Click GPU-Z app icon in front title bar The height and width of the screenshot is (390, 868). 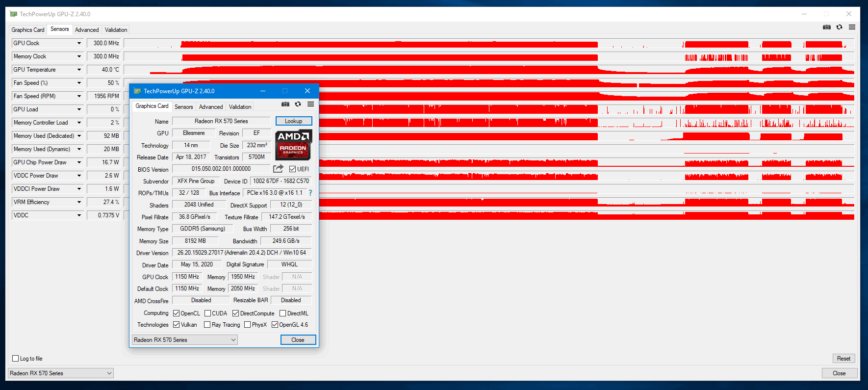click(x=137, y=91)
